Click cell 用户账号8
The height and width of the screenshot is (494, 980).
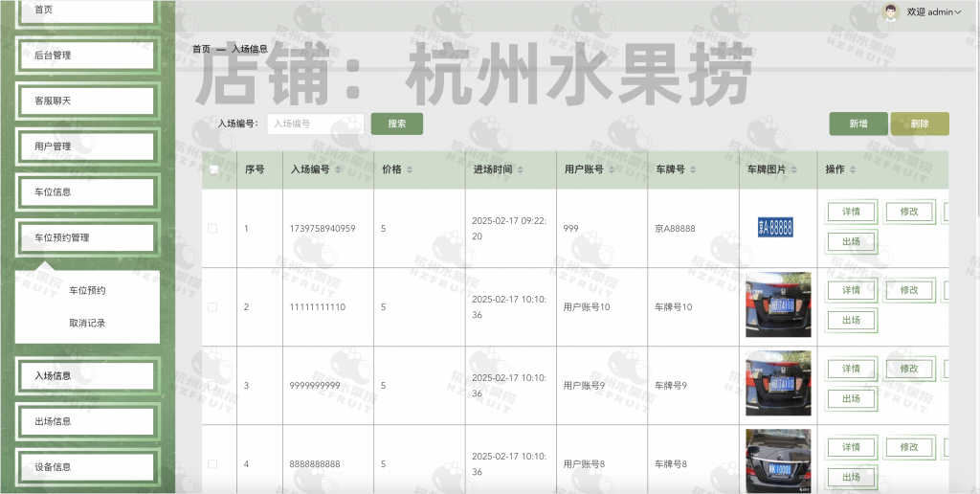(584, 464)
